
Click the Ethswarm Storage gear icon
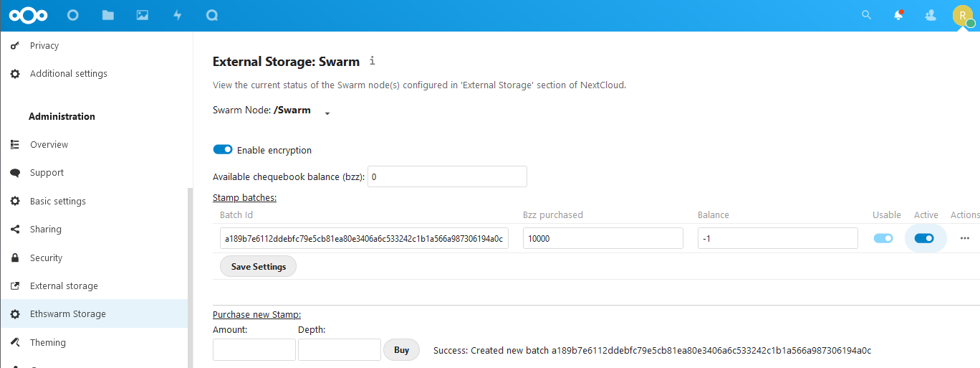[x=15, y=314]
